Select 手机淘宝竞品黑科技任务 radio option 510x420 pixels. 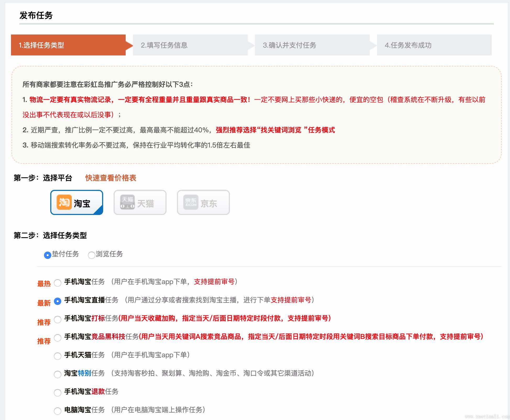tap(58, 338)
